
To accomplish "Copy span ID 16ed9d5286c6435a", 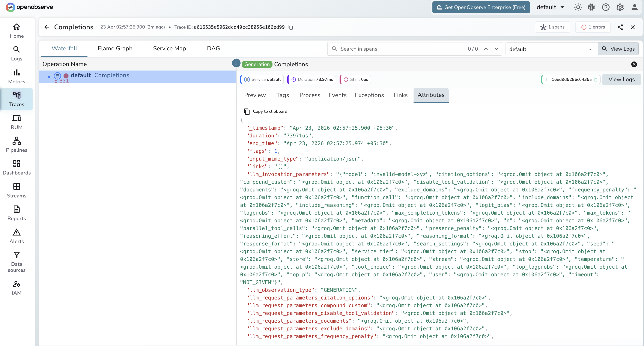I will tap(596, 79).
